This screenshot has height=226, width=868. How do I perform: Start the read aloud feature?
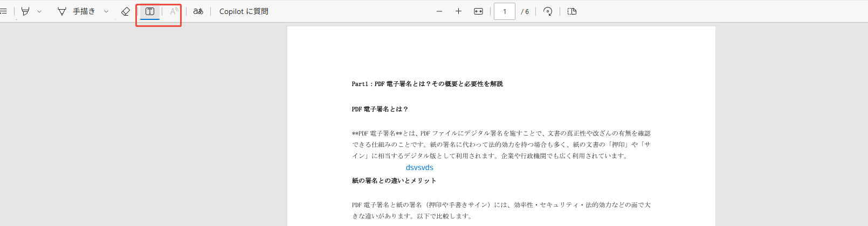(173, 11)
